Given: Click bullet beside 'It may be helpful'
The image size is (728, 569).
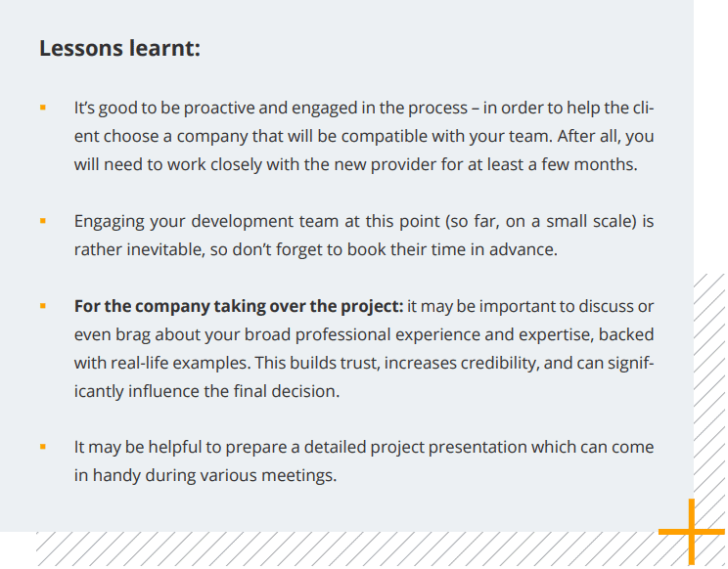Looking at the screenshot, I should [x=43, y=447].
